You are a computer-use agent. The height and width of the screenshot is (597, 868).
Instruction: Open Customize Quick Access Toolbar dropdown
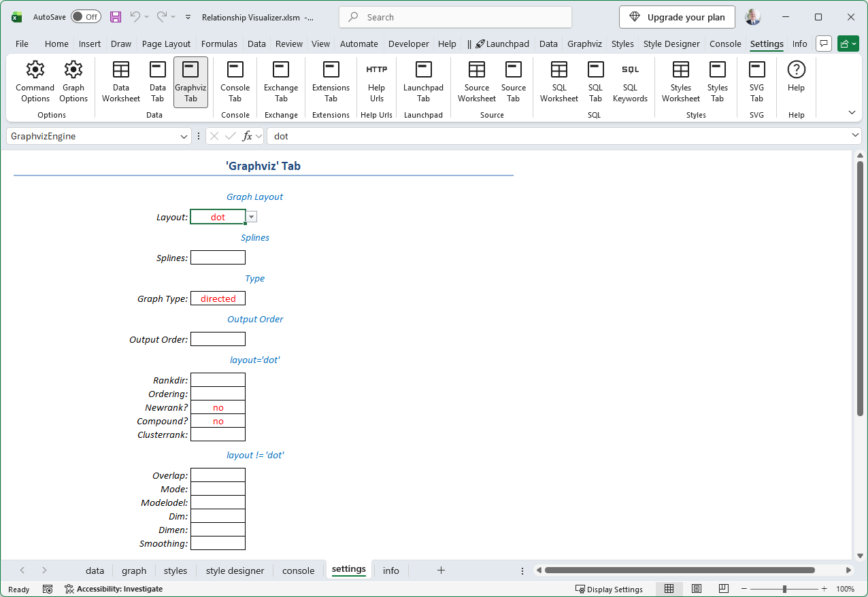188,17
